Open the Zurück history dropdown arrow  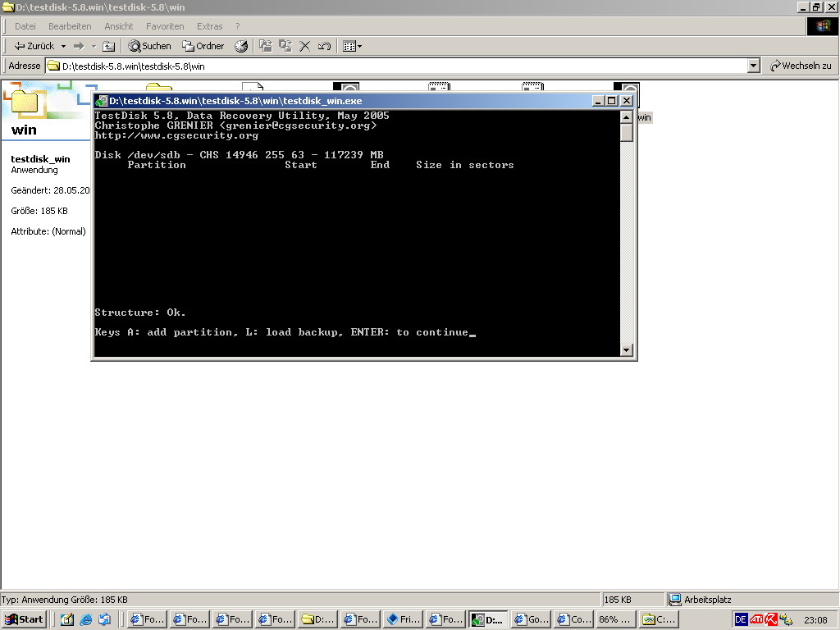(x=63, y=46)
